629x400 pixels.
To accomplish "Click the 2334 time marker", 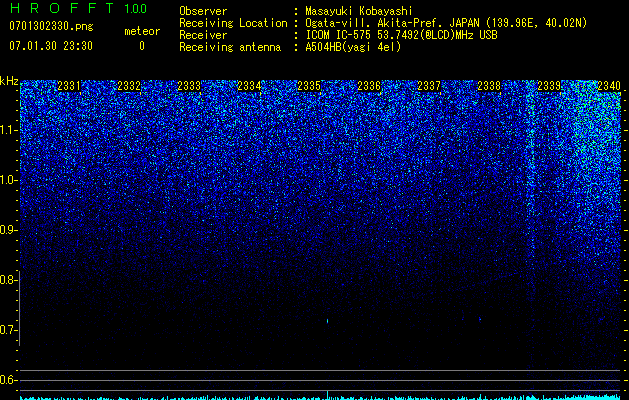I will tap(249, 86).
